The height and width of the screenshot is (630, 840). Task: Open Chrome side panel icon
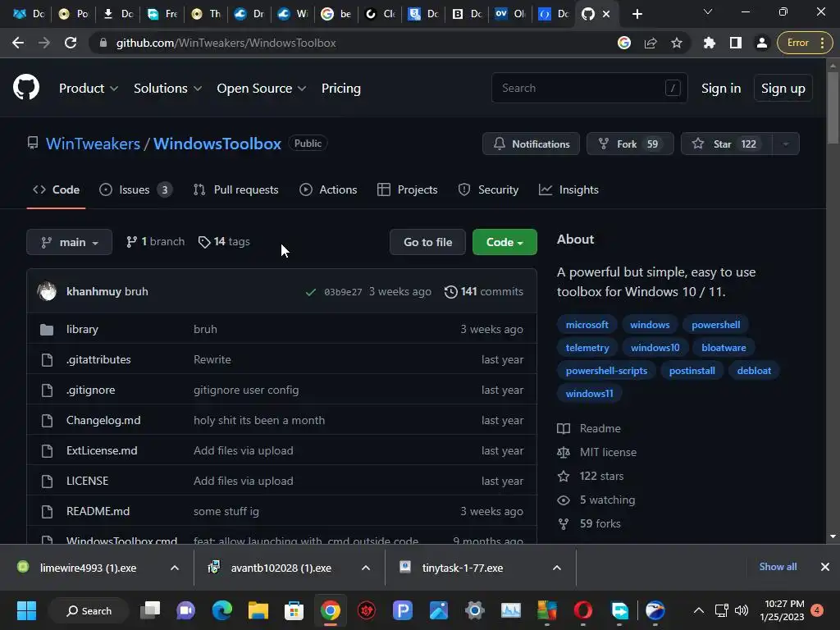point(736,43)
